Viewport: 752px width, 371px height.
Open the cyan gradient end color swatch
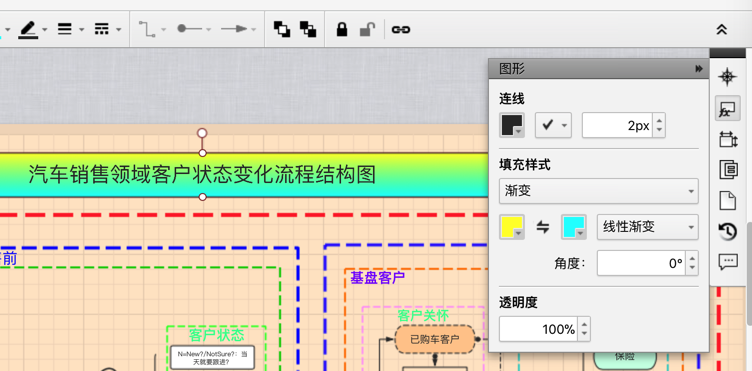click(x=574, y=227)
